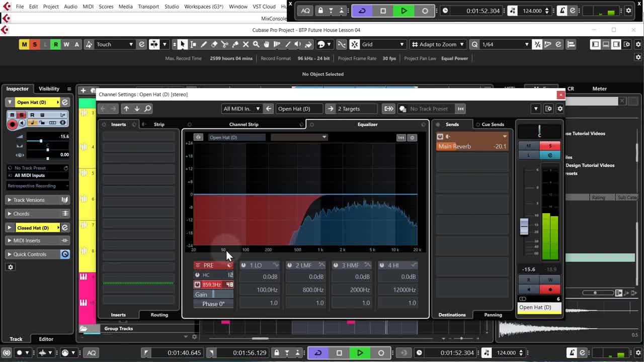Select the Range Selection tool

tap(193, 44)
